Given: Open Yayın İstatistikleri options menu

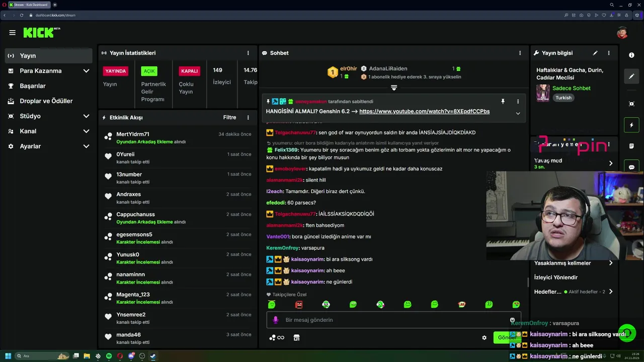Looking at the screenshot, I should pos(248,53).
